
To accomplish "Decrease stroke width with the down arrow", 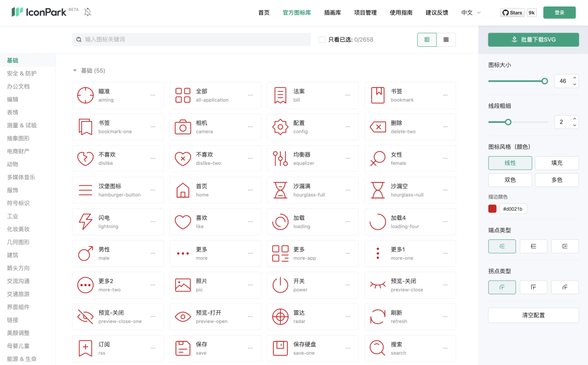I will pos(574,125).
